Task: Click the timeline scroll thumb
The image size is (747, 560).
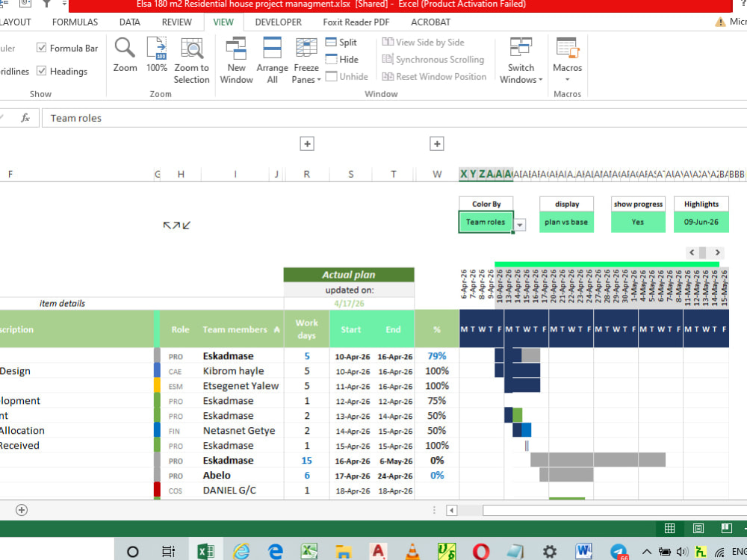Action: pos(702,252)
